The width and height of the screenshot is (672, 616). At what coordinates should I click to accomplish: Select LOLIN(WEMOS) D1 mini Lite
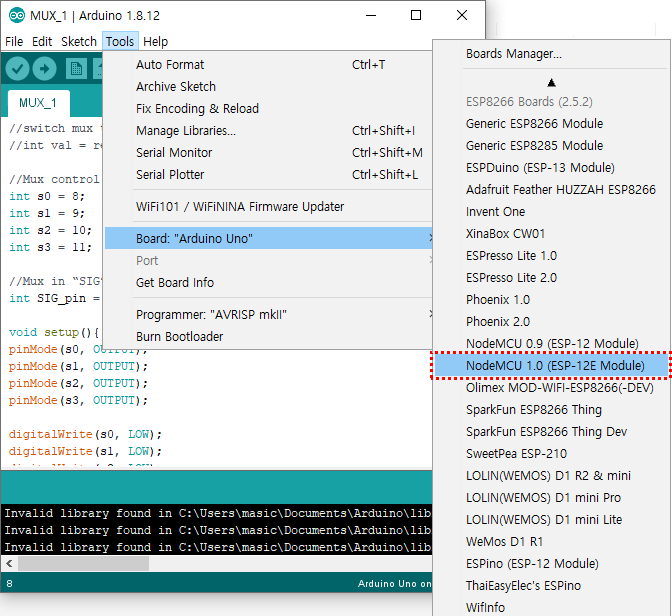coord(552,520)
